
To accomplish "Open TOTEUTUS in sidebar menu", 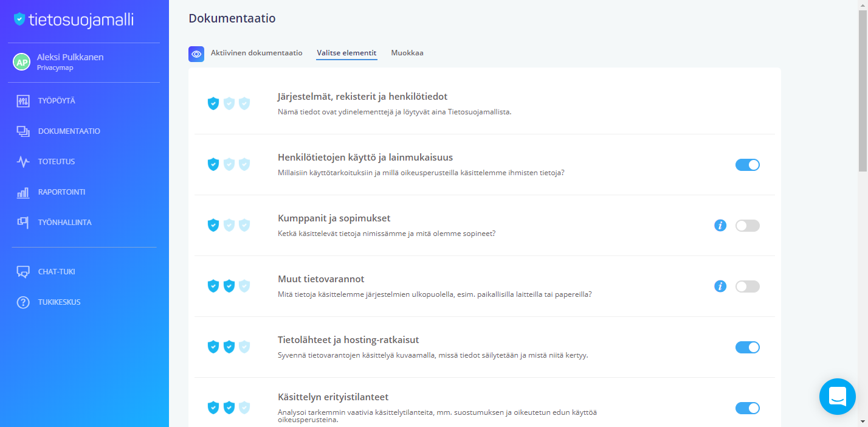I will [57, 162].
